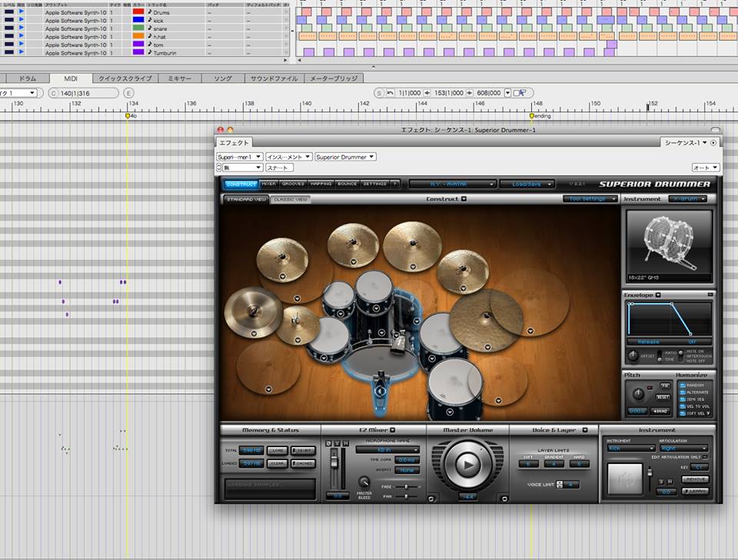Click the play arrow of the Drums track
The height and width of the screenshot is (560, 738).
(22, 12)
